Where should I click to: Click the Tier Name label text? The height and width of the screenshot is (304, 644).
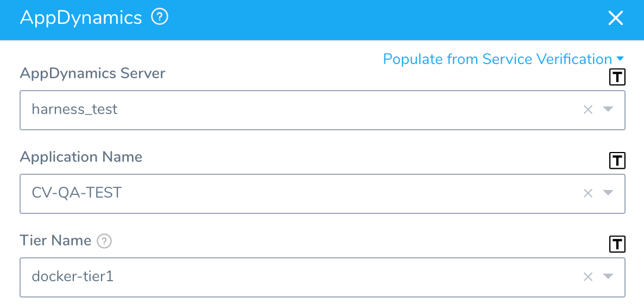click(55, 240)
